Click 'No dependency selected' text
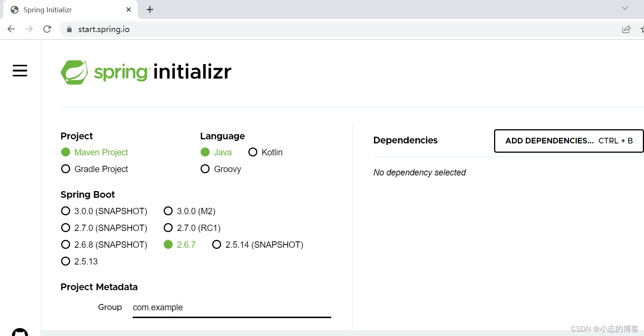This screenshot has width=644, height=336. 420,172
